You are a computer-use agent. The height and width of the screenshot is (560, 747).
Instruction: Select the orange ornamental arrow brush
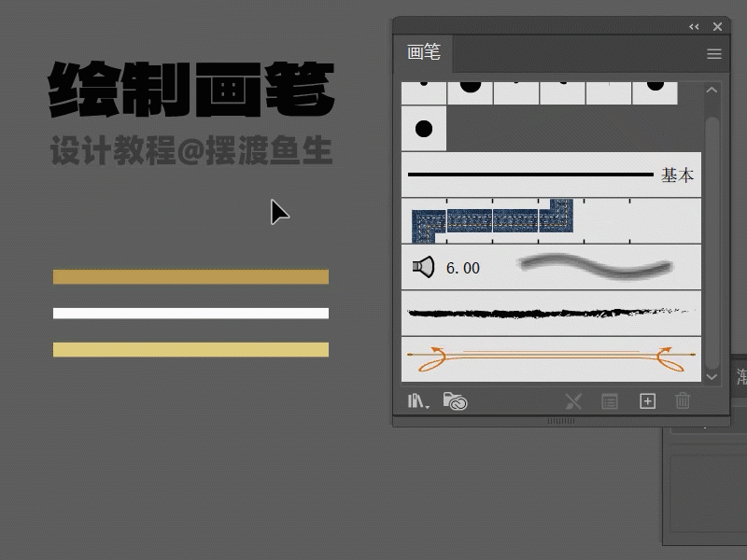coord(551,357)
